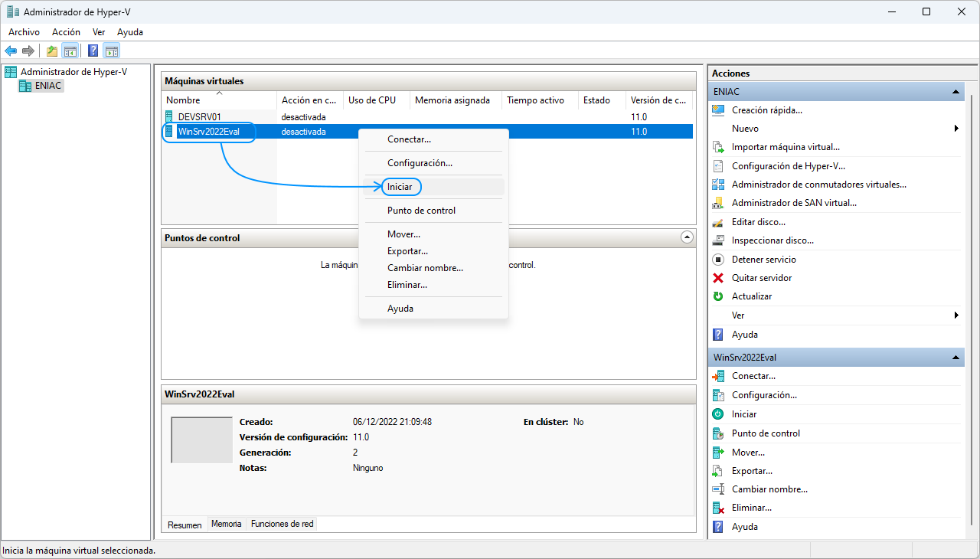
Task: Choose Eliminar... from the context menu
Action: [x=433, y=285]
